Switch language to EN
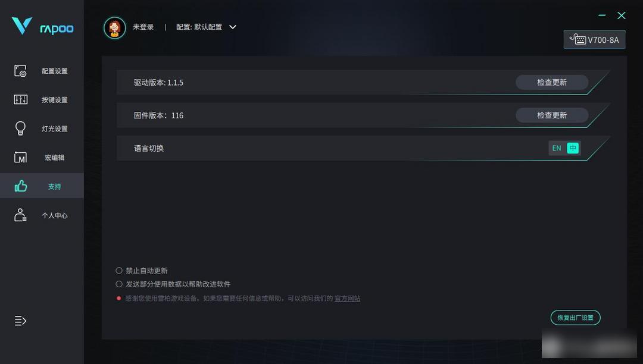 557,148
